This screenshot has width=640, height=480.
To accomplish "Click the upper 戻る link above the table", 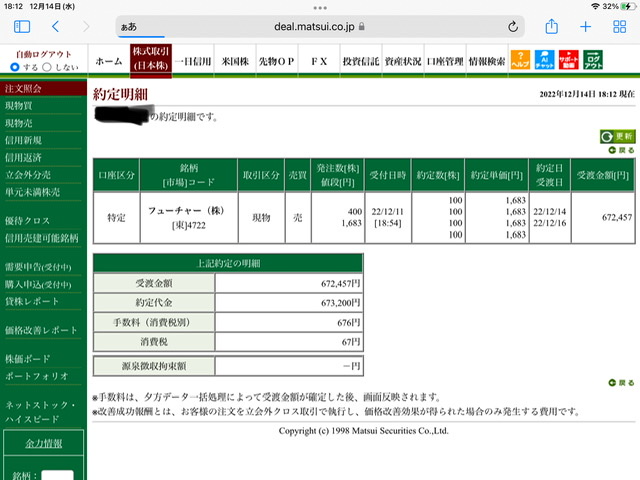I will [621, 150].
